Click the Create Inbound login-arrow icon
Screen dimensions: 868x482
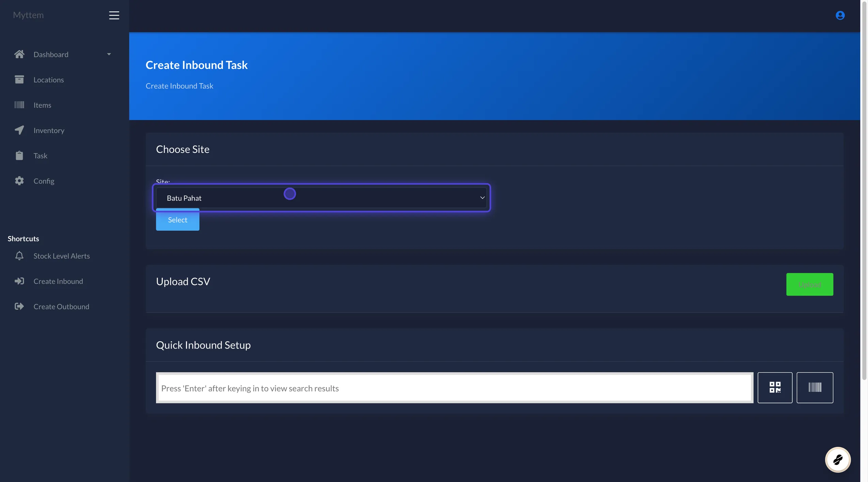pyautogui.click(x=19, y=281)
